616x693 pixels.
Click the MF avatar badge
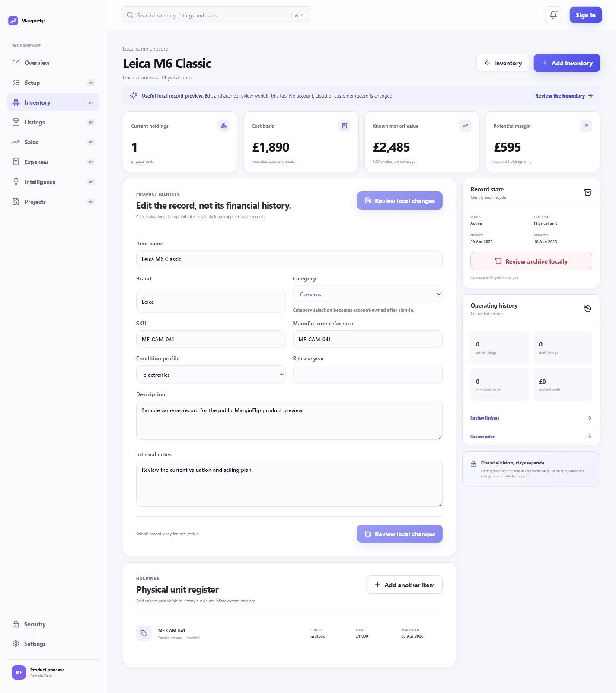coord(19,672)
